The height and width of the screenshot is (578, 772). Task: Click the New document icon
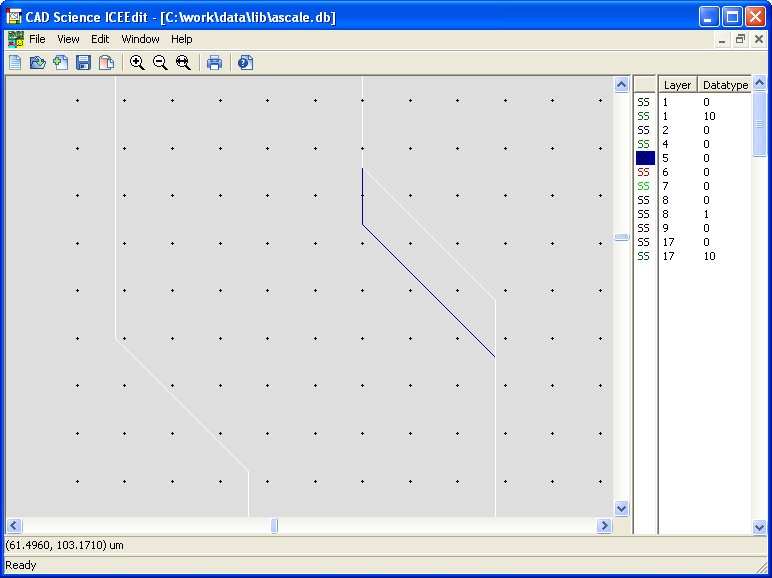(x=15, y=63)
